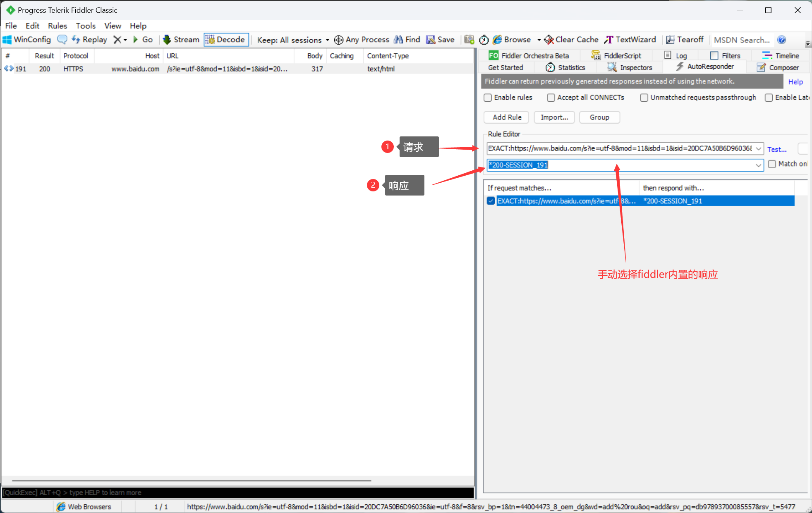Expand the request match URL dropdown
The height and width of the screenshot is (513, 812).
pyautogui.click(x=758, y=148)
